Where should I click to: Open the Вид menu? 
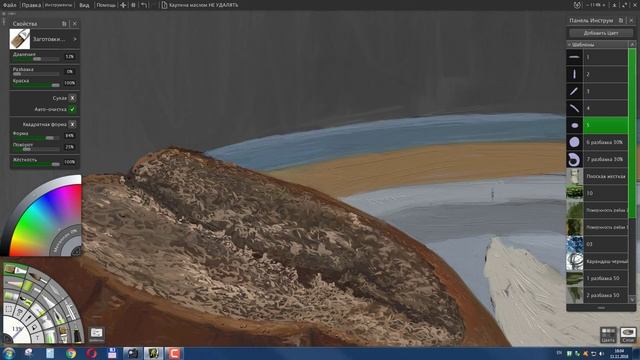click(x=84, y=5)
